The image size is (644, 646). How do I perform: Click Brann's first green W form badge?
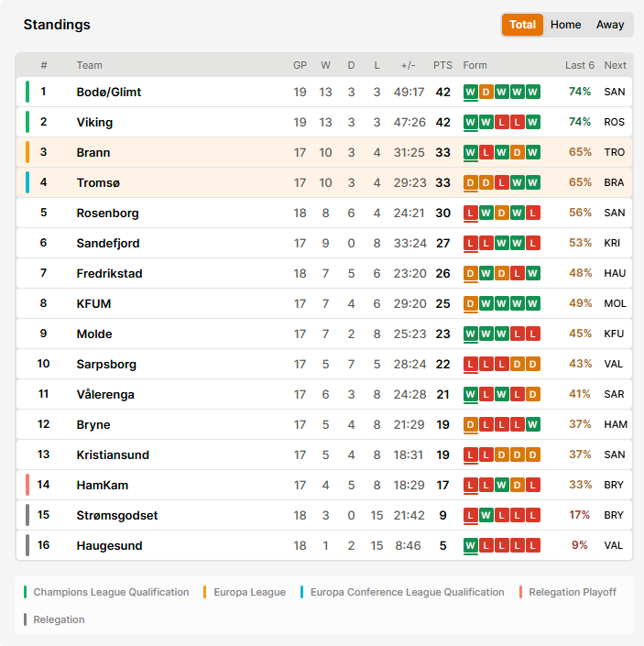(471, 152)
